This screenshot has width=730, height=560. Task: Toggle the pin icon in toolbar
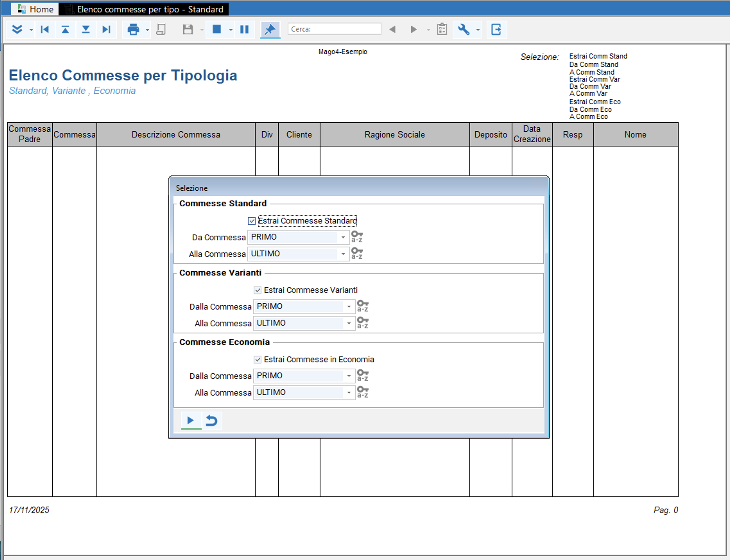[270, 29]
